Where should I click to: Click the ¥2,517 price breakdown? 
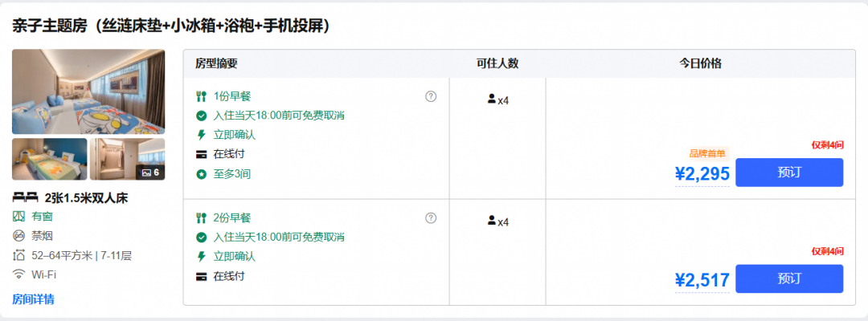point(702,280)
